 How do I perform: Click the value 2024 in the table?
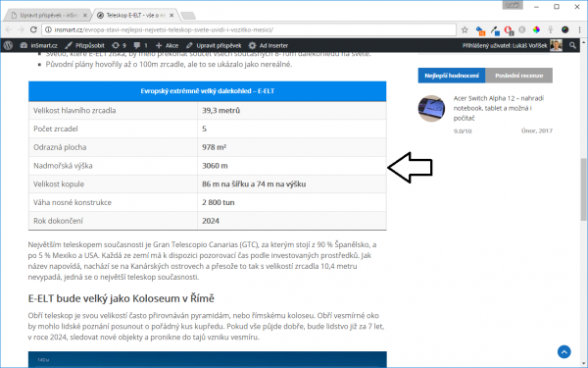[211, 221]
